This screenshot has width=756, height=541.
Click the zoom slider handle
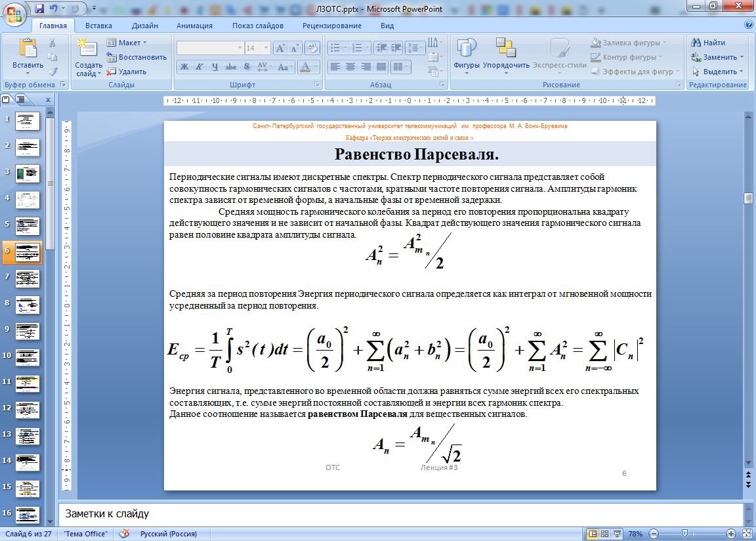[x=684, y=534]
